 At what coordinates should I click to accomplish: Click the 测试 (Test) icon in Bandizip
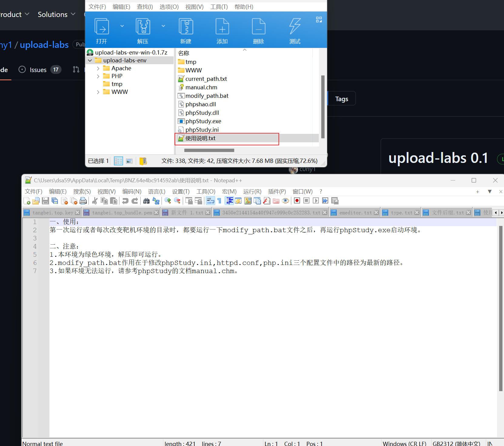click(295, 26)
